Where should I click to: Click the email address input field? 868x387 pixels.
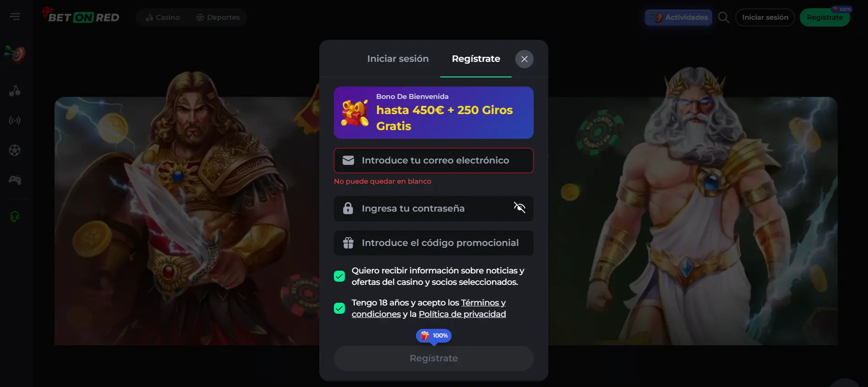click(433, 160)
